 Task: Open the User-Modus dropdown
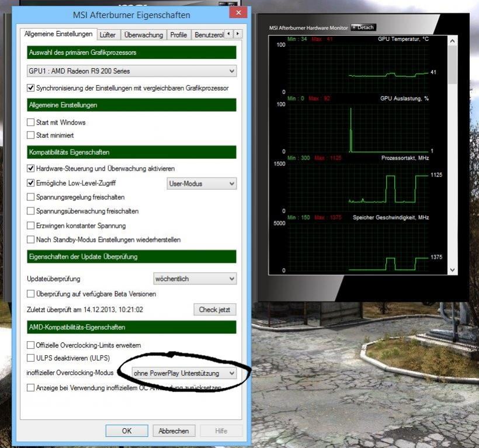202,183
